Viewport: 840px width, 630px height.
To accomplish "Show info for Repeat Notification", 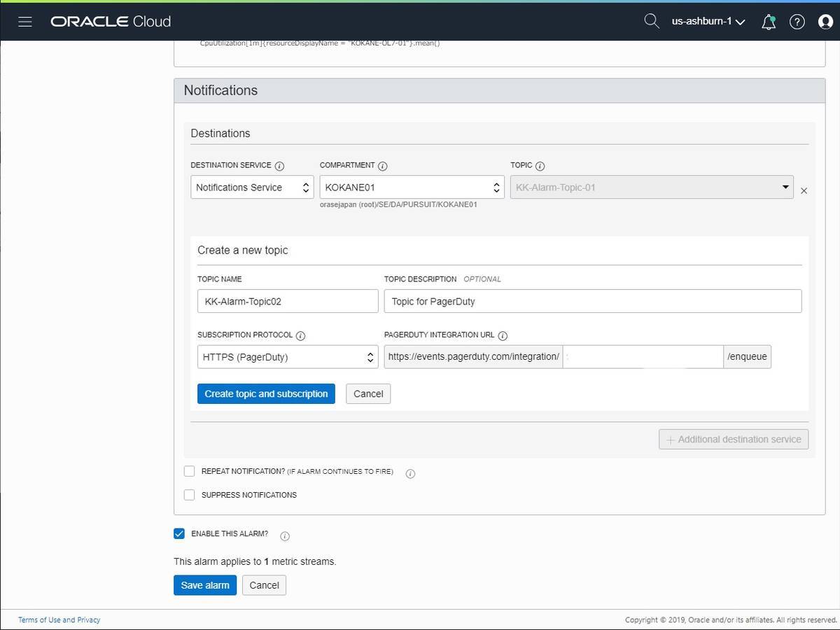I will 410,473.
